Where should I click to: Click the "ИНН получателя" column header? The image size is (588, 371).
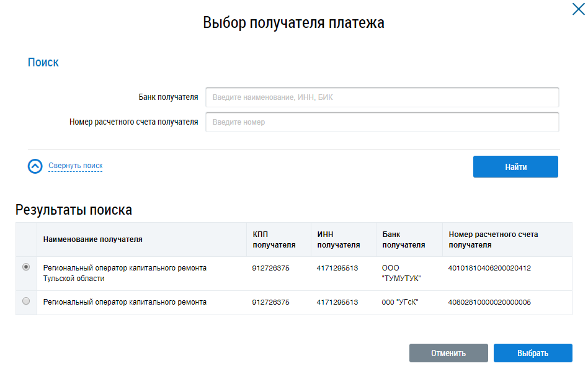pyautogui.click(x=338, y=239)
